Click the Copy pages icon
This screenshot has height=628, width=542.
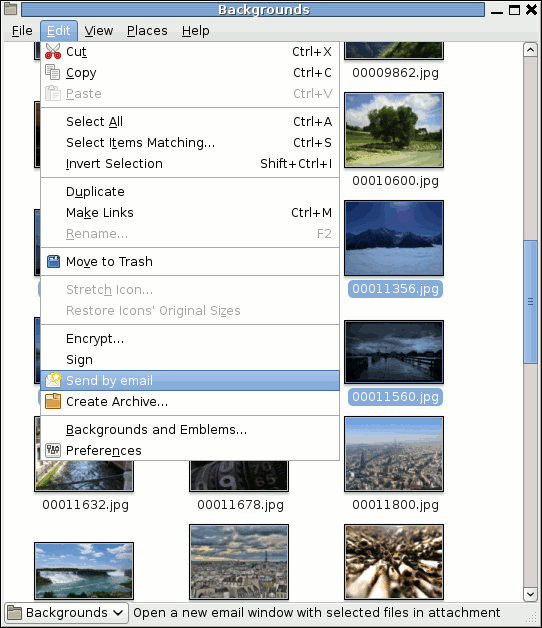click(52, 72)
